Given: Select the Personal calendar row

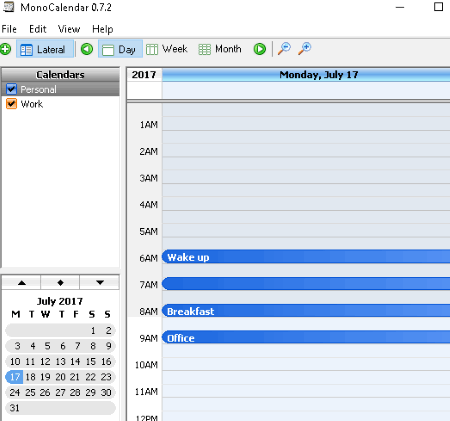Looking at the screenshot, I should coord(61,89).
